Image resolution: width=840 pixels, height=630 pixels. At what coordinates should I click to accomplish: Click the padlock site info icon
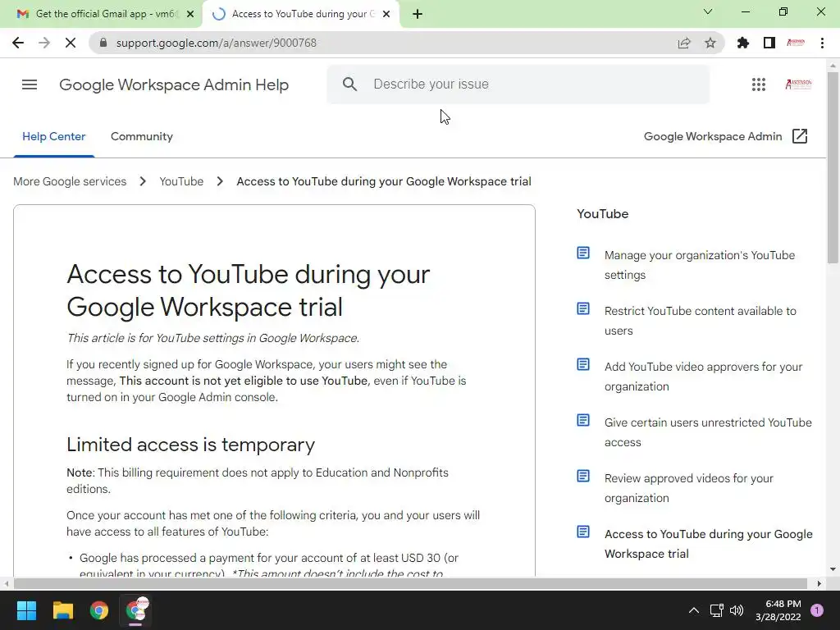pos(103,43)
